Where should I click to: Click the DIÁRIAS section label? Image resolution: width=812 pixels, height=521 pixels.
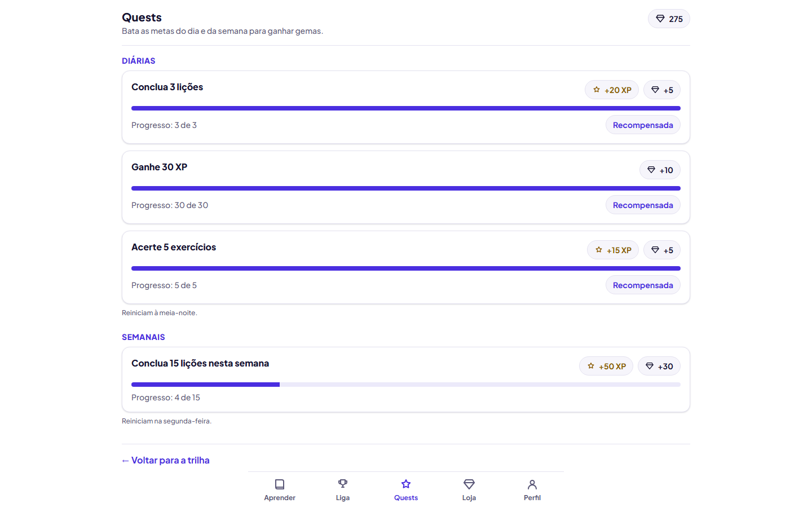[139, 61]
